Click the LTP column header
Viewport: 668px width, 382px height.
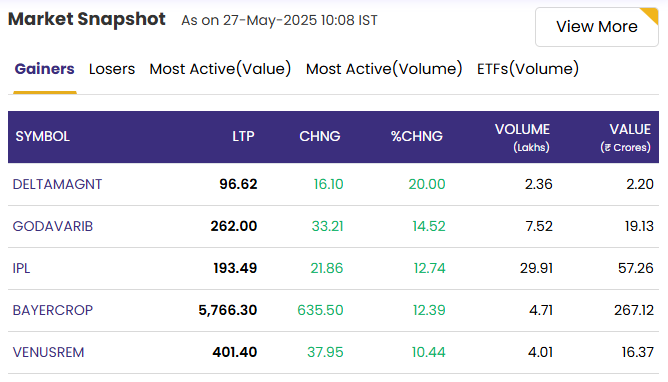(243, 136)
